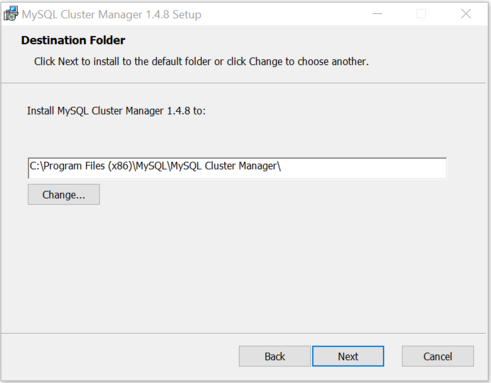Viewport: 491px width, 383px height.
Task: Click the 'Install MySQL Cluster Manager 1.4.8 to:' label
Action: click(x=116, y=111)
